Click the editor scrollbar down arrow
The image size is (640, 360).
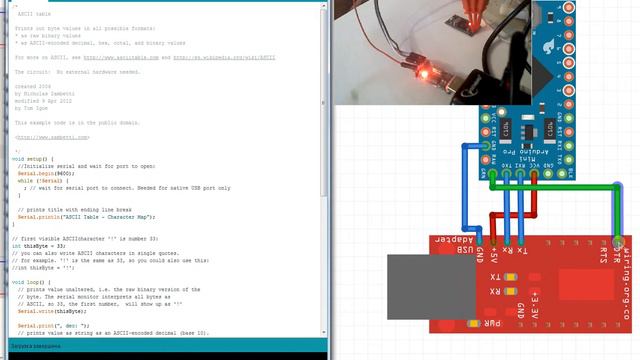[x=324, y=333]
